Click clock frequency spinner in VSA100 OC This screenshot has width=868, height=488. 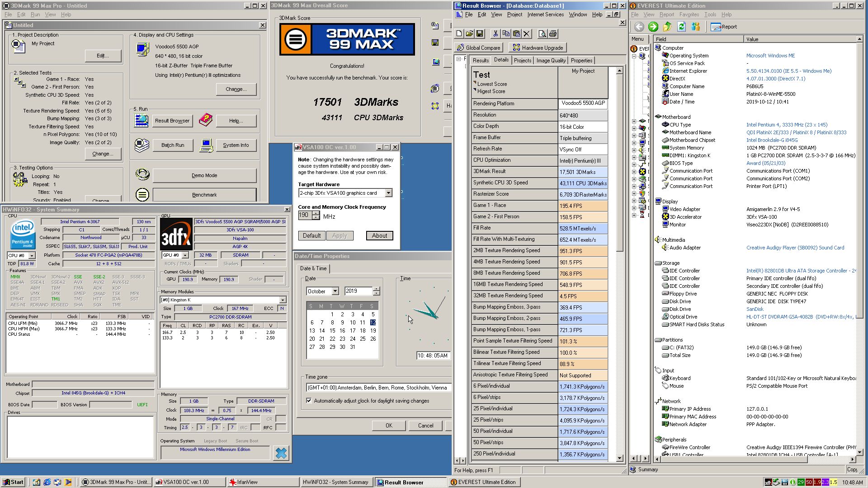coord(316,215)
